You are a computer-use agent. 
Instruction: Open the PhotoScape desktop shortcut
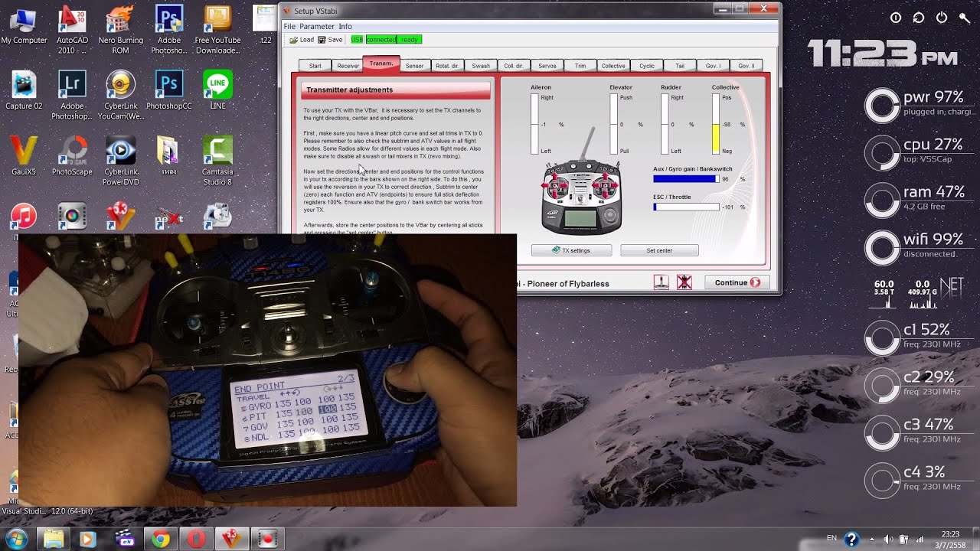(72, 156)
